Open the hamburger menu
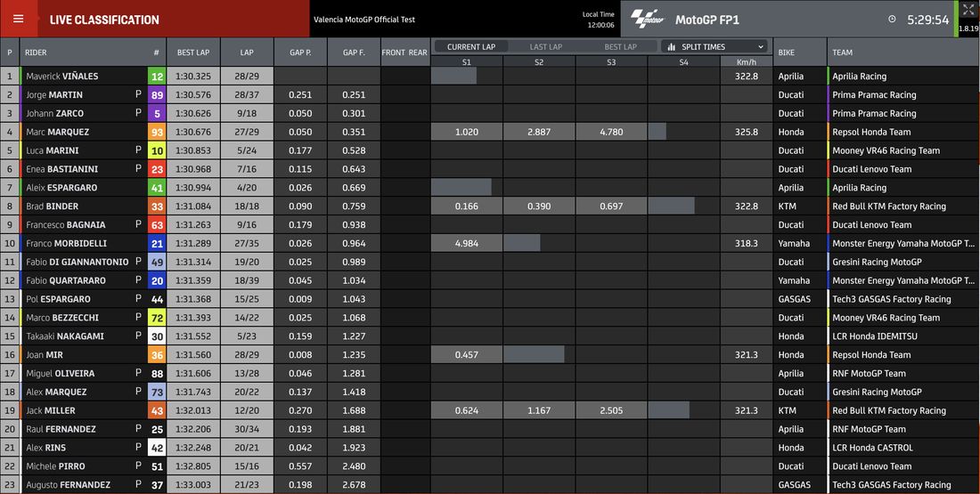The image size is (980, 494). coord(18,19)
